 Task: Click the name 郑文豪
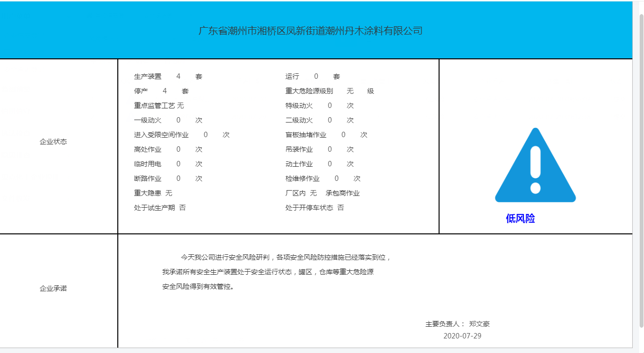pos(479,324)
